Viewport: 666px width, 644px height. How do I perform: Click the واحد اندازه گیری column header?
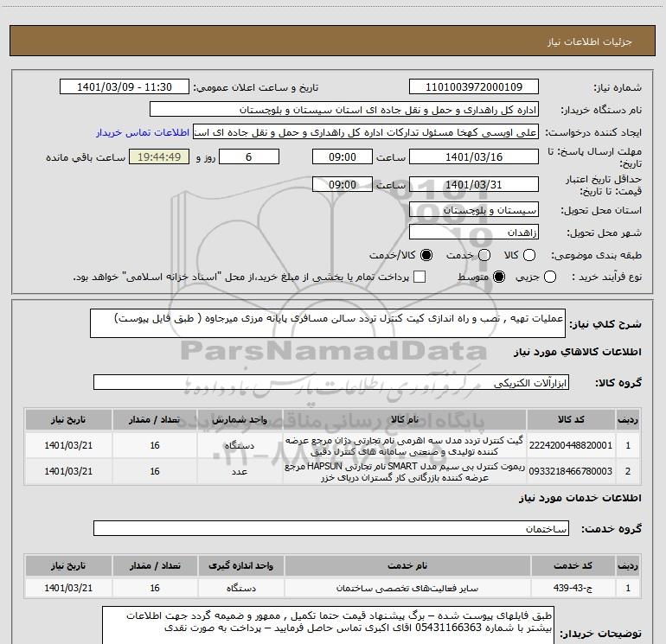pos(240,565)
